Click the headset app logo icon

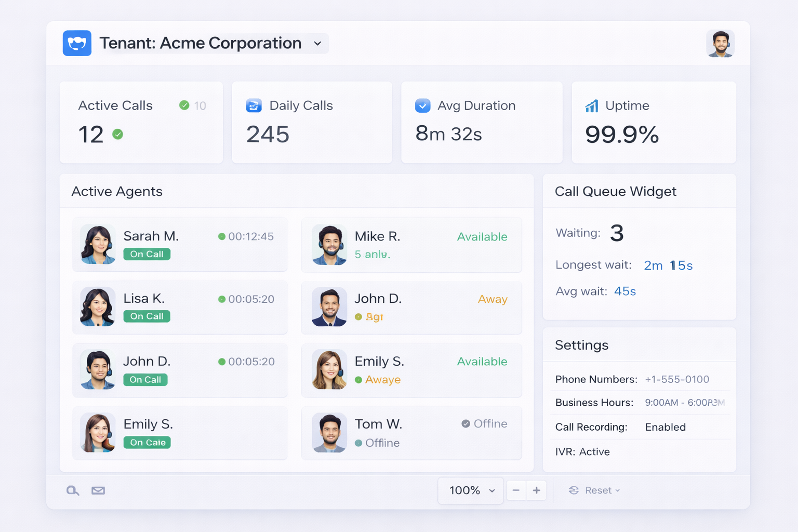click(x=77, y=43)
